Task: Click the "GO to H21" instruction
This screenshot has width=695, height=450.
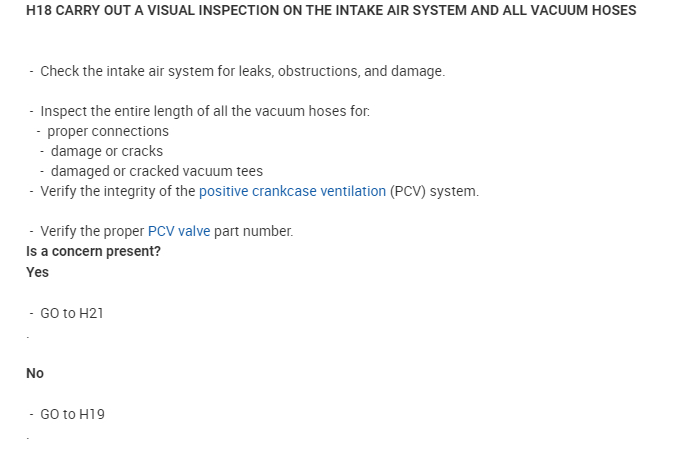Action: pyautogui.click(x=72, y=313)
